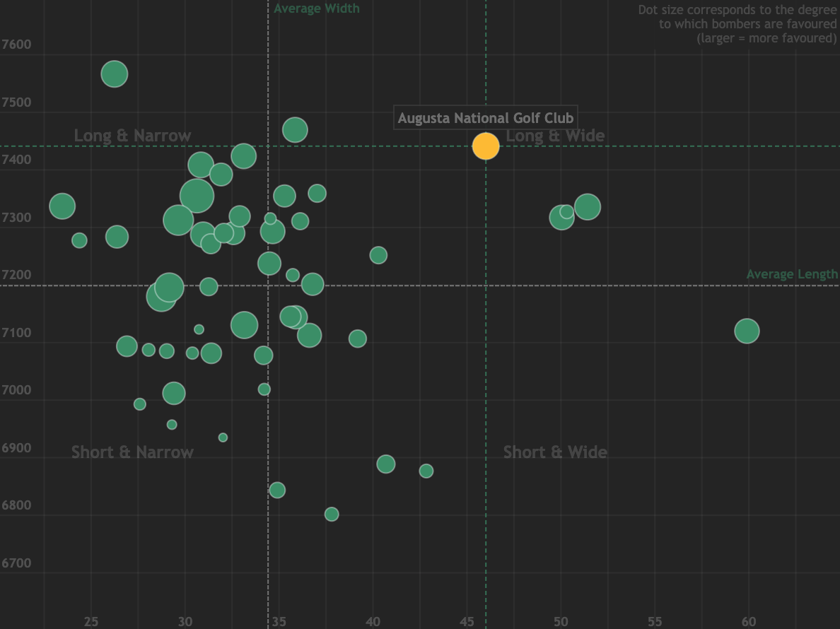This screenshot has width=840, height=629.
Task: Click the Average Length line label
Action: click(x=792, y=274)
